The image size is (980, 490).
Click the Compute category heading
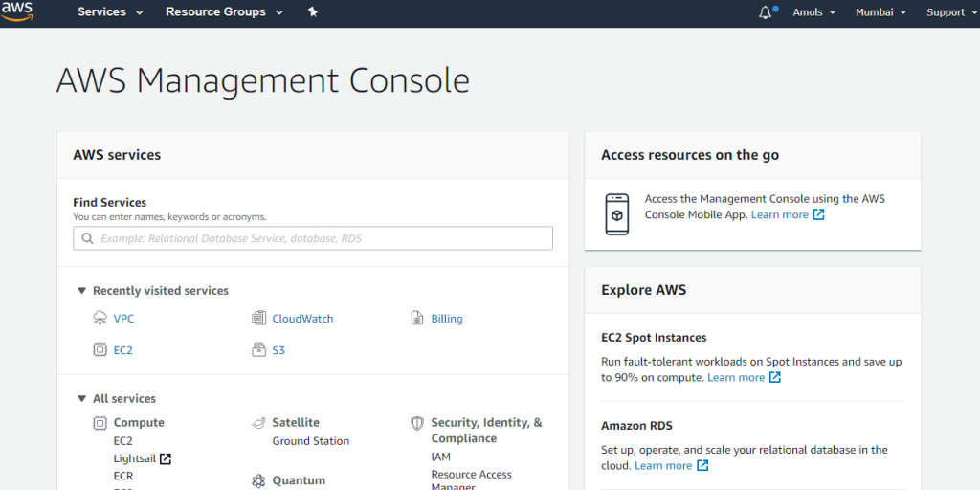[x=139, y=423]
